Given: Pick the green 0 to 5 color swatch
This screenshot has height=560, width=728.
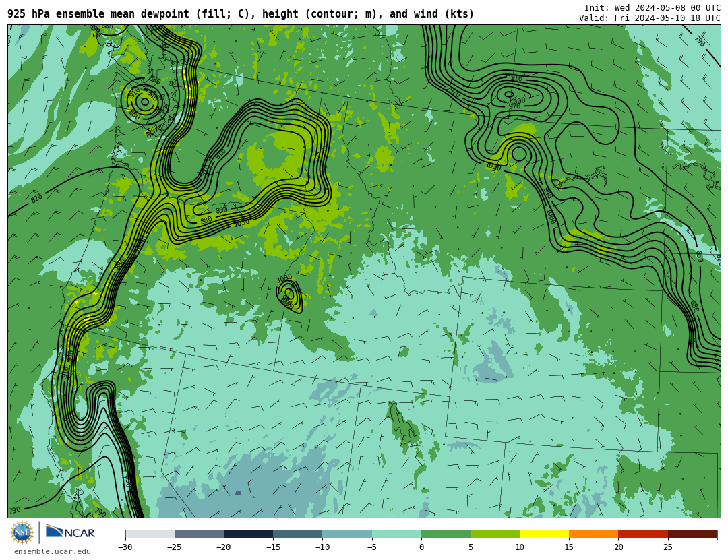Looking at the screenshot, I should pyautogui.click(x=446, y=534).
